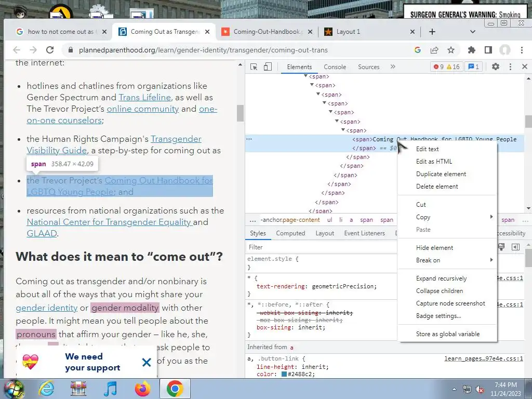The height and width of the screenshot is (399, 532).
Task: Open the Chrome extensions puzzle icon
Action: pos(471,50)
